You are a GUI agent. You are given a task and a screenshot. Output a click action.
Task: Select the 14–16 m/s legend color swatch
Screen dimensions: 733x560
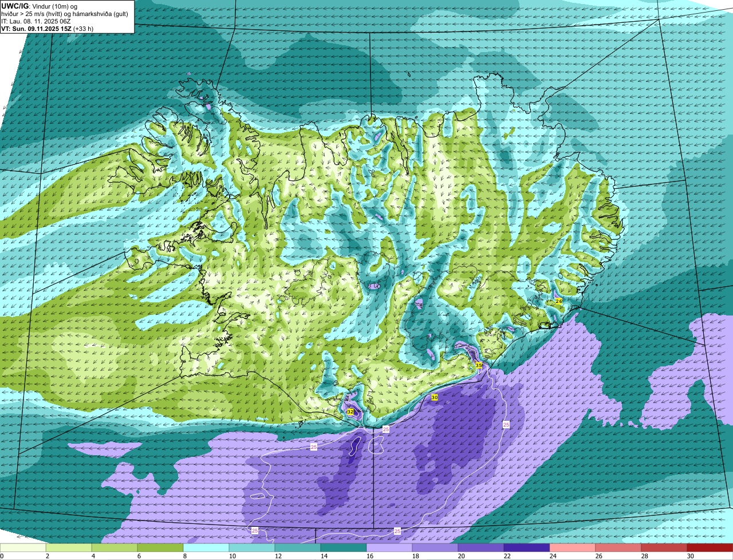(344, 548)
